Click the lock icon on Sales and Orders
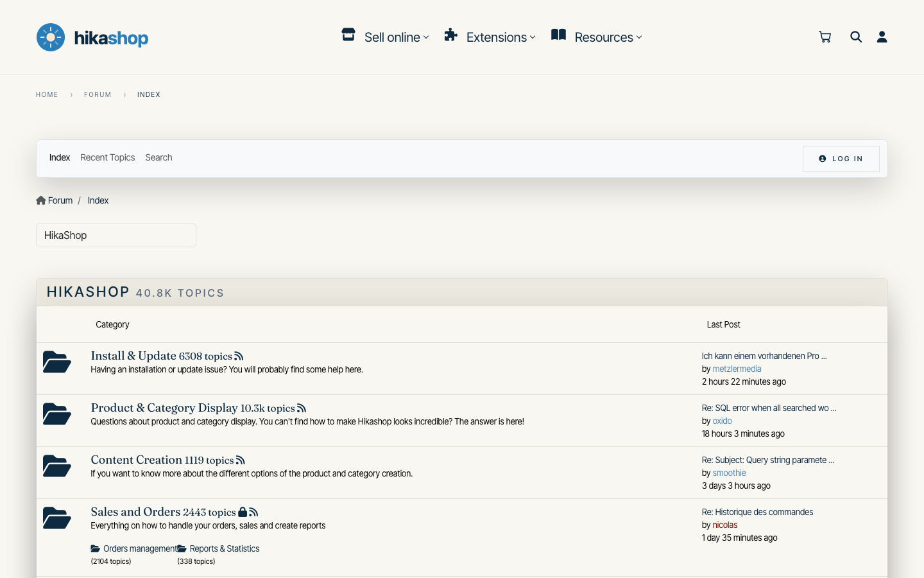The image size is (924, 578). (x=243, y=512)
